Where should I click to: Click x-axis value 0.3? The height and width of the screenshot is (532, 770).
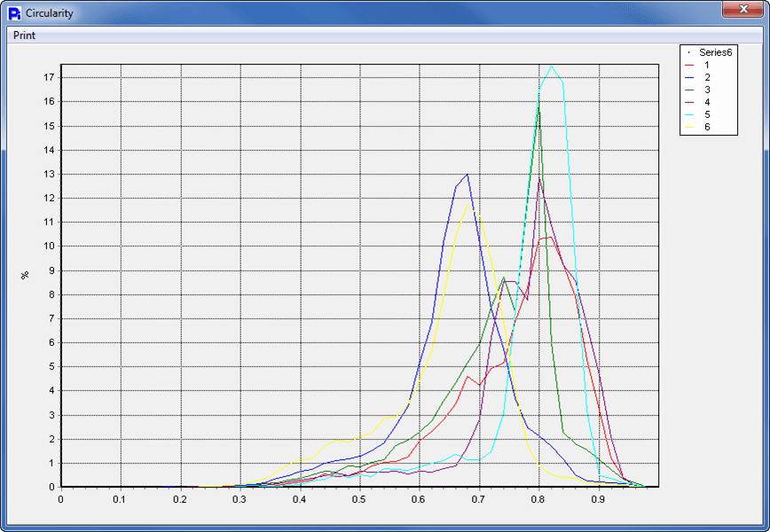click(x=238, y=499)
